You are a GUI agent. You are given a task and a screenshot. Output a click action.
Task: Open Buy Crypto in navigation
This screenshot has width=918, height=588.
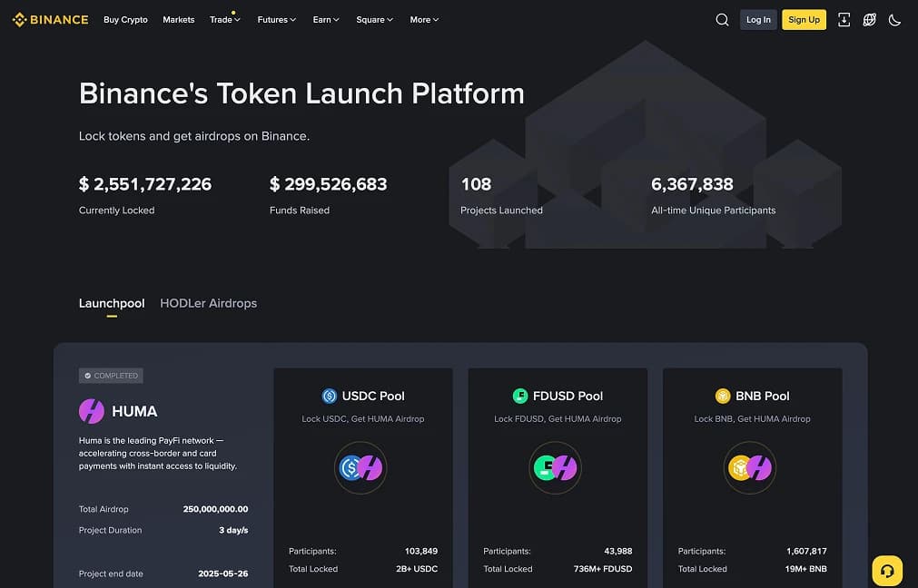click(x=125, y=20)
